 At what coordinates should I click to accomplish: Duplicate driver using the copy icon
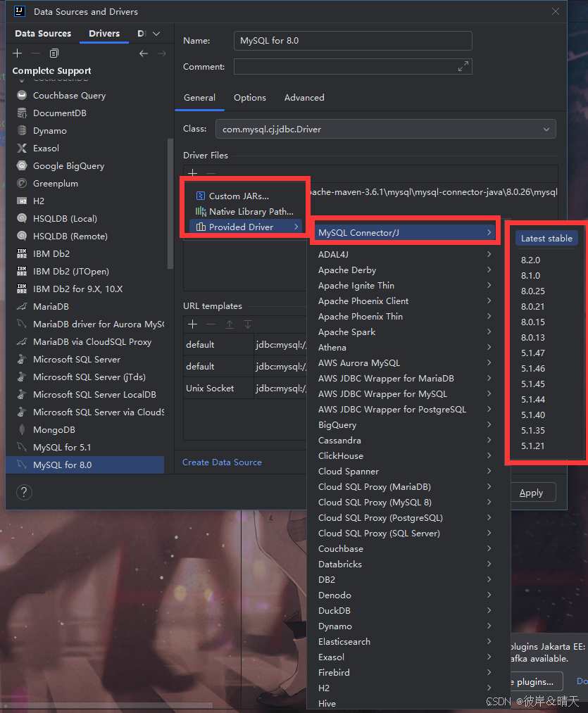[54, 53]
